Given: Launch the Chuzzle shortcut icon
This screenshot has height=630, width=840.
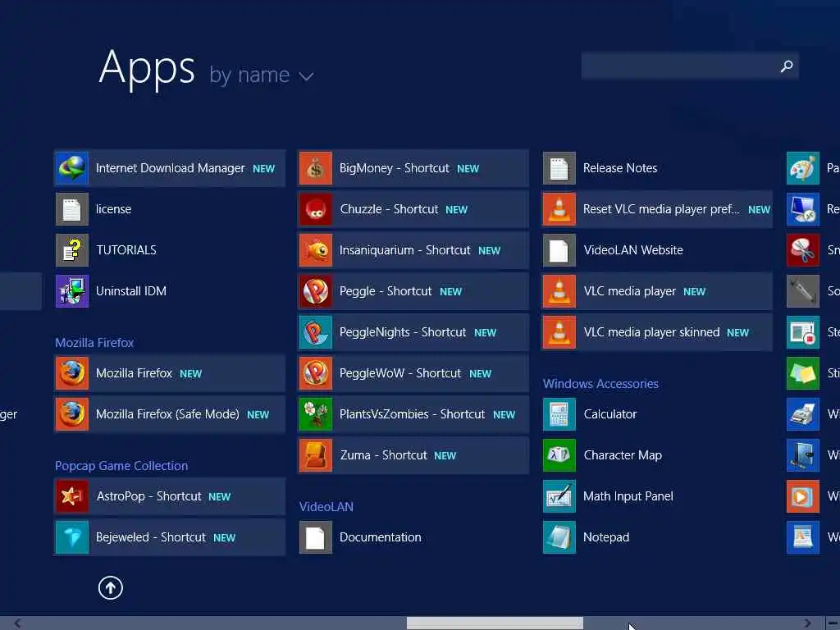Looking at the screenshot, I should click(x=316, y=209).
